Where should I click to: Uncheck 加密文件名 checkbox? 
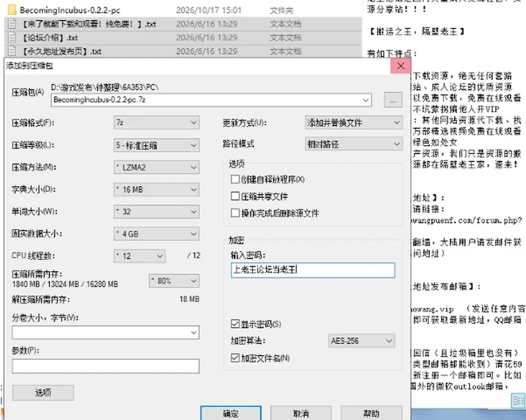point(235,358)
